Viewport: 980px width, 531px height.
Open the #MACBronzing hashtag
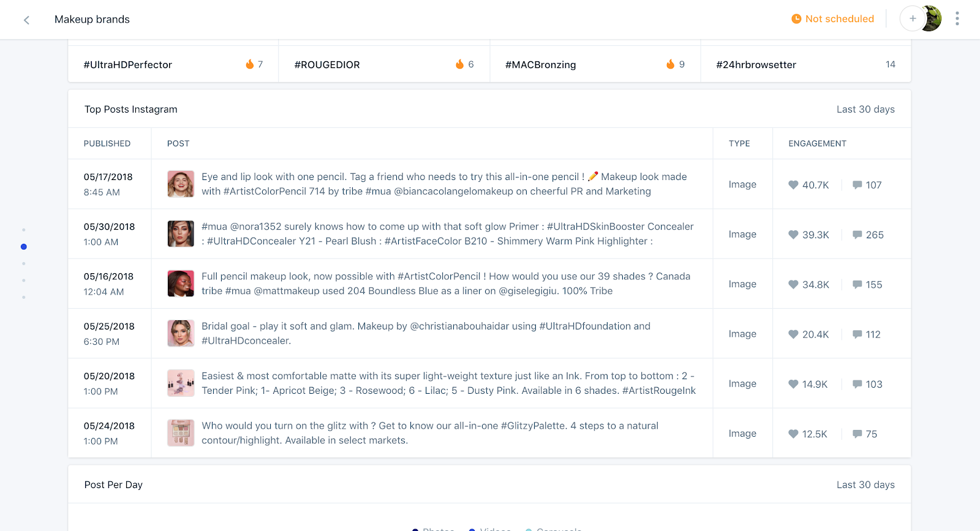[x=540, y=65]
